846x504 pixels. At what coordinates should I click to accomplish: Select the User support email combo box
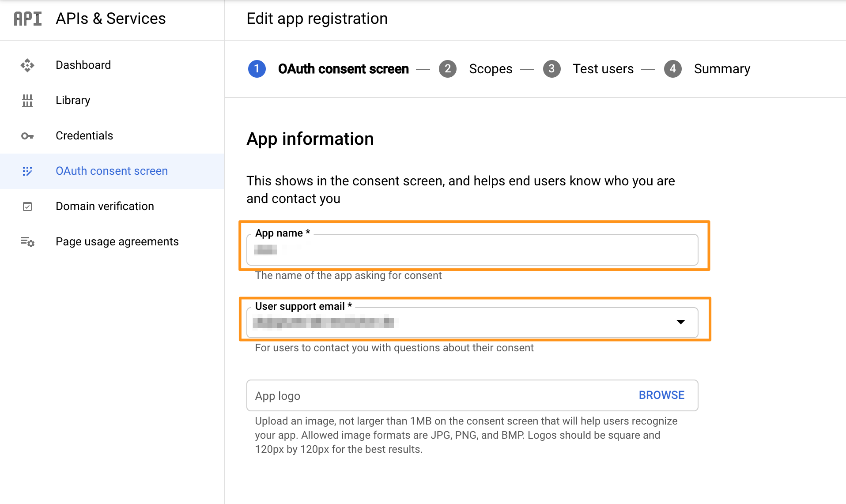point(472,323)
